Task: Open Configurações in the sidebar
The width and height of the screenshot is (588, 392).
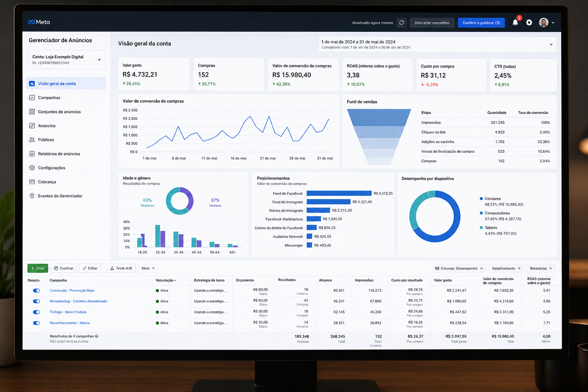Action: coord(51,168)
